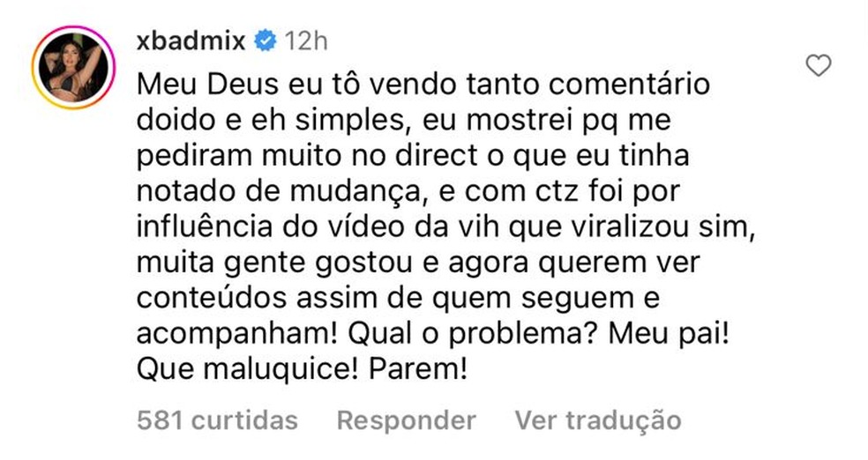
Task: Click the blue verified badge beside xbadmix
Action: pyautogui.click(x=266, y=41)
